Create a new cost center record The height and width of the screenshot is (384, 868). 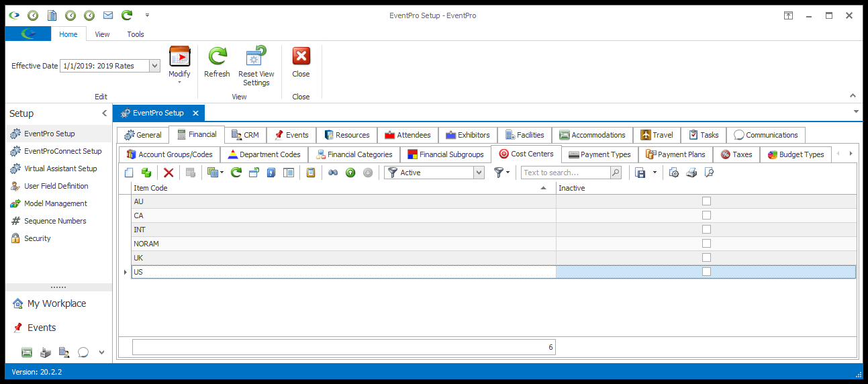130,173
